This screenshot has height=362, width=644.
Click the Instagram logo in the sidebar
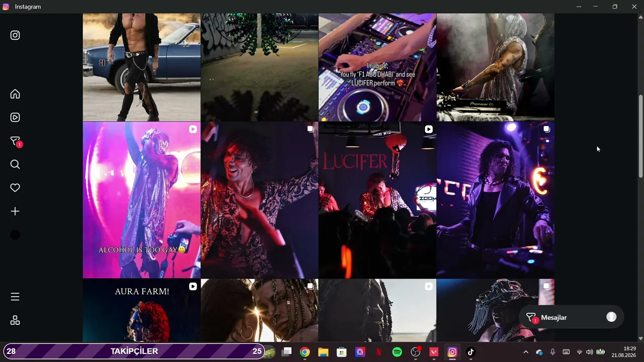[x=15, y=35]
